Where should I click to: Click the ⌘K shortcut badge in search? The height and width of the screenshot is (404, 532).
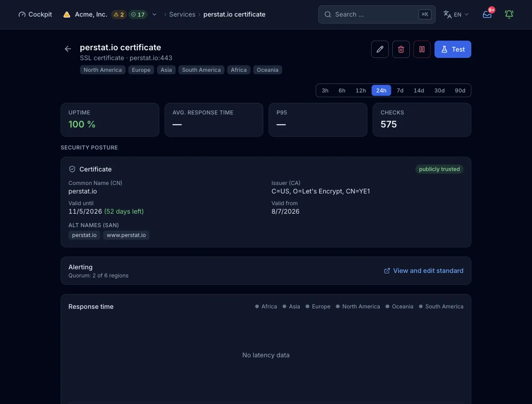(425, 14)
